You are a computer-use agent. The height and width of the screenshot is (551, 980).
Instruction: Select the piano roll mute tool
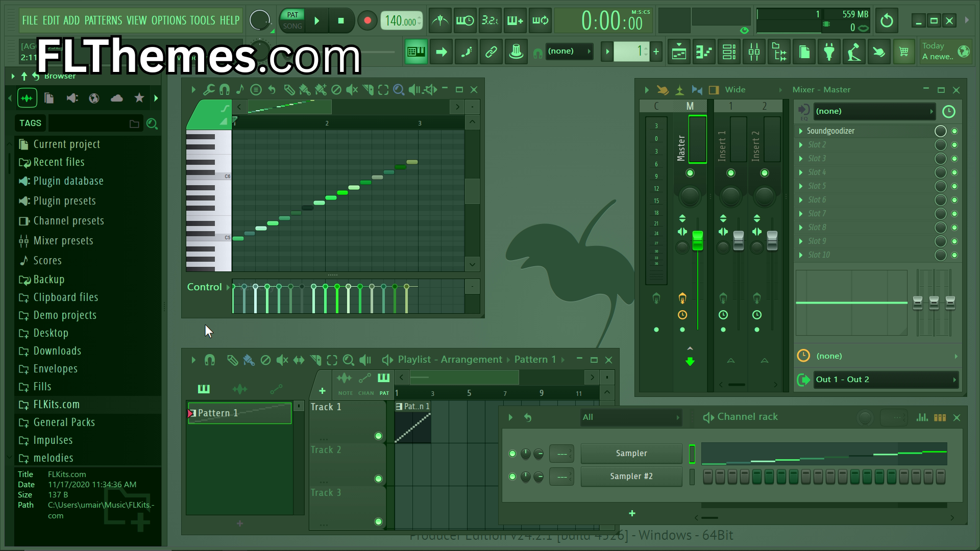click(352, 90)
